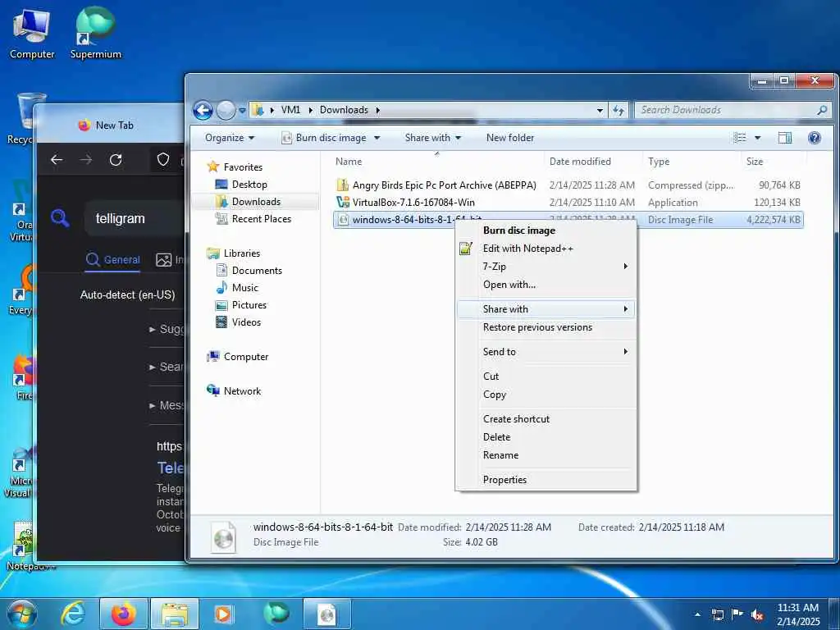
Task: Reload the page in Firefox window
Action: coord(116,159)
